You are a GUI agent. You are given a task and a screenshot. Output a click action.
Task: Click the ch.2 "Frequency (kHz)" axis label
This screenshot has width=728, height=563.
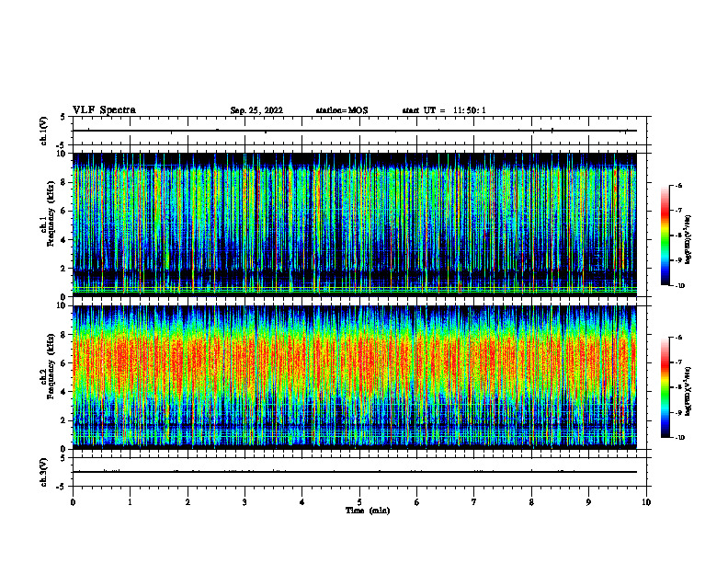coord(51,366)
